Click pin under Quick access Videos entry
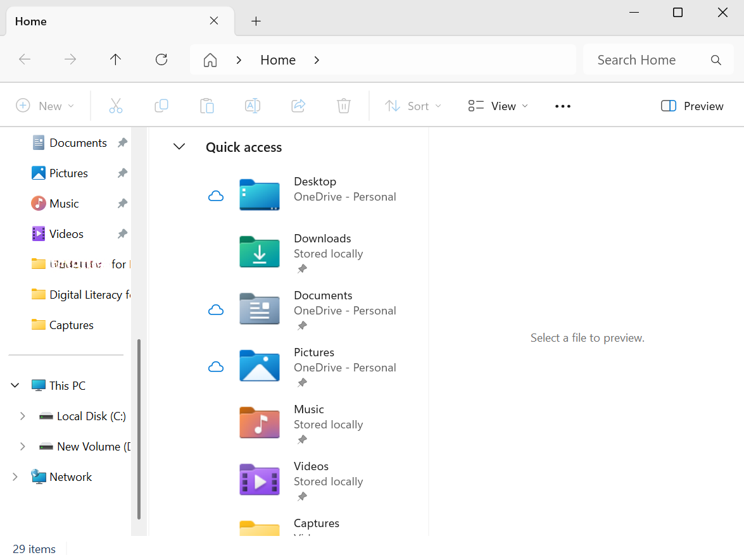 tap(302, 497)
